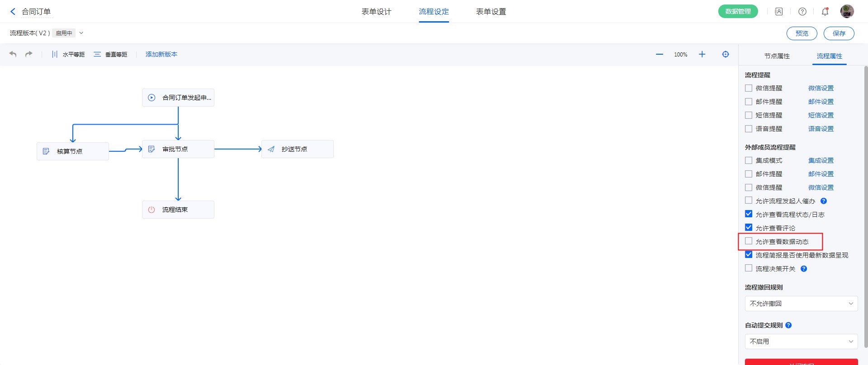Go back using the left arrow icon
The width and height of the screenshot is (868, 365).
13,12
